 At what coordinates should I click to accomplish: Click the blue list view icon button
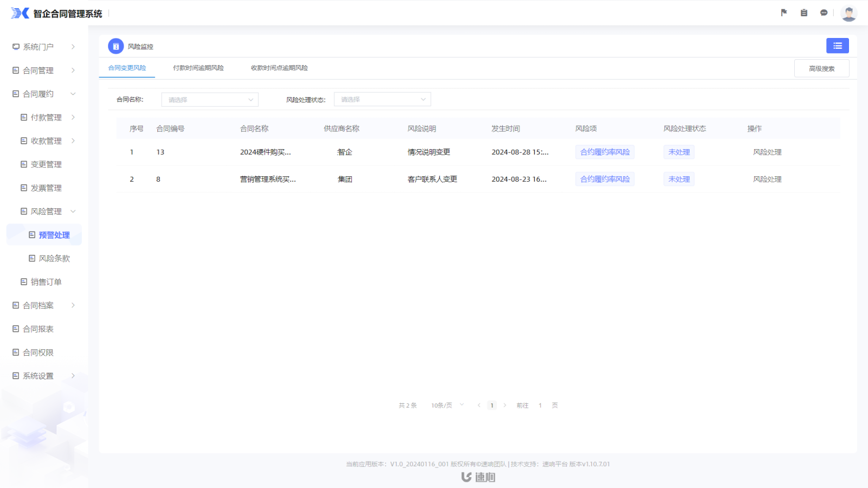837,46
